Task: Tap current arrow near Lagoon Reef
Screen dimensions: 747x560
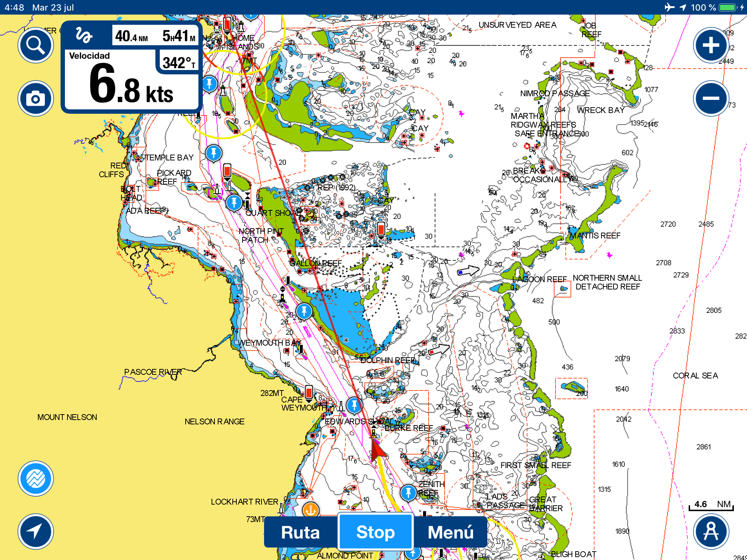Action: coord(468,271)
